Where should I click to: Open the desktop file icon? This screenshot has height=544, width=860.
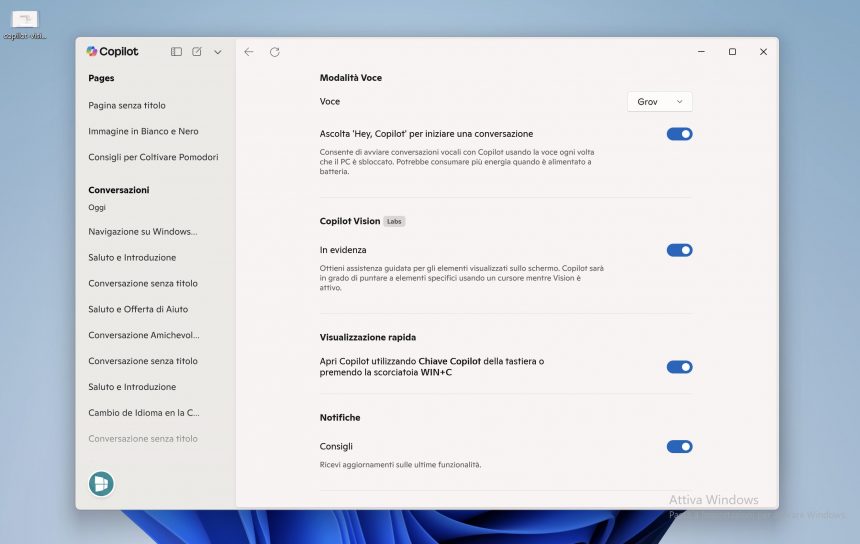24,21
